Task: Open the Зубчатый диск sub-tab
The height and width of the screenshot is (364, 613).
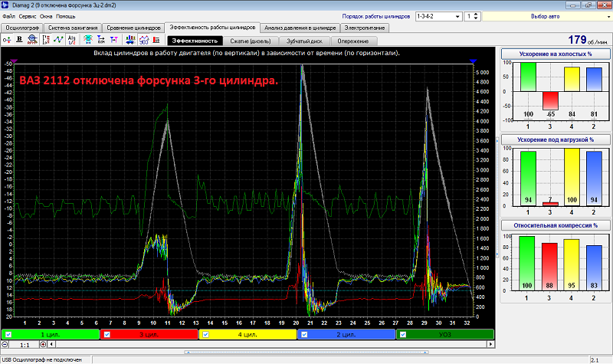Action: point(304,41)
